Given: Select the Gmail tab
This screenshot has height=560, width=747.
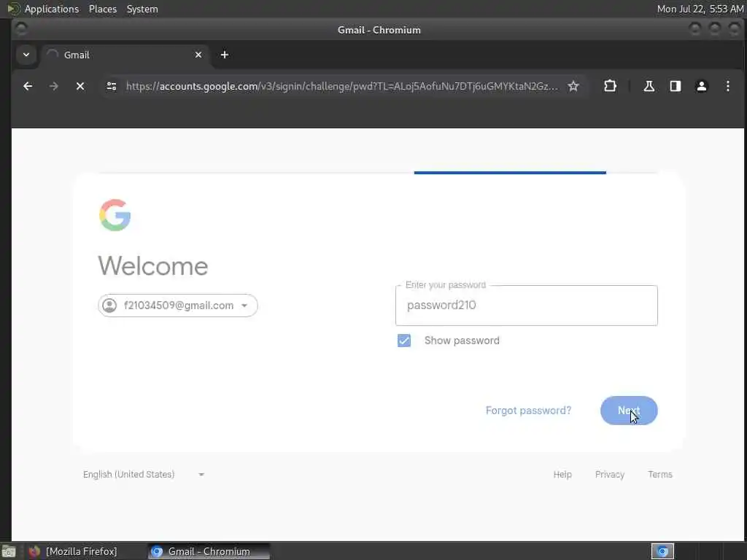Looking at the screenshot, I should coord(124,55).
